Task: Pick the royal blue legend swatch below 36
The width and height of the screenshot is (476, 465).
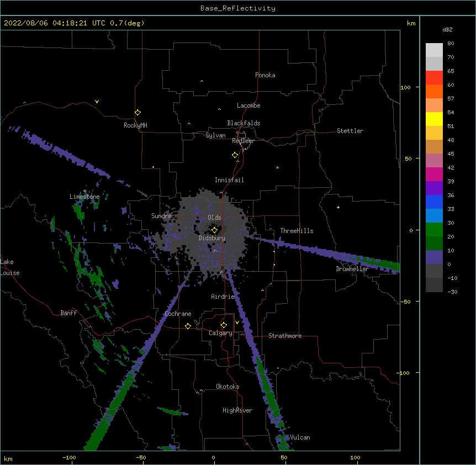Action: click(x=434, y=202)
